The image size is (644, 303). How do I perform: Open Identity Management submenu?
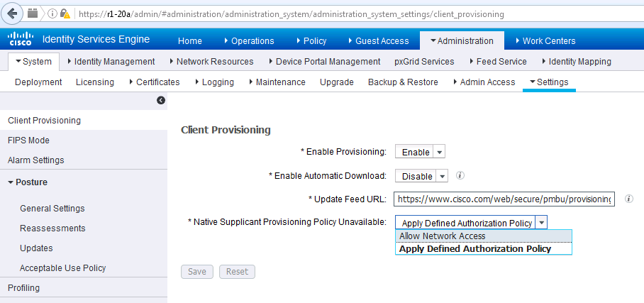111,62
